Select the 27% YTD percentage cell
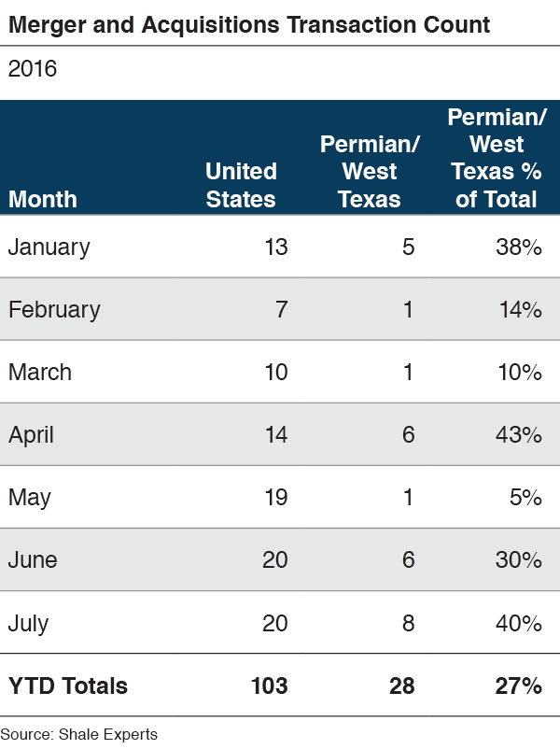This screenshot has height=749, width=560. click(519, 685)
